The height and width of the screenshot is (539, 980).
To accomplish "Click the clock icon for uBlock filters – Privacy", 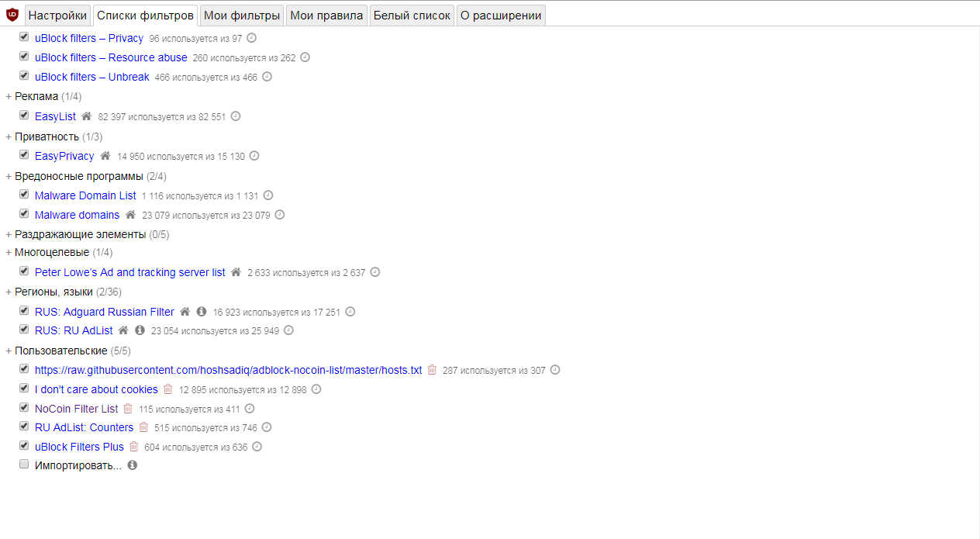I will (x=251, y=38).
